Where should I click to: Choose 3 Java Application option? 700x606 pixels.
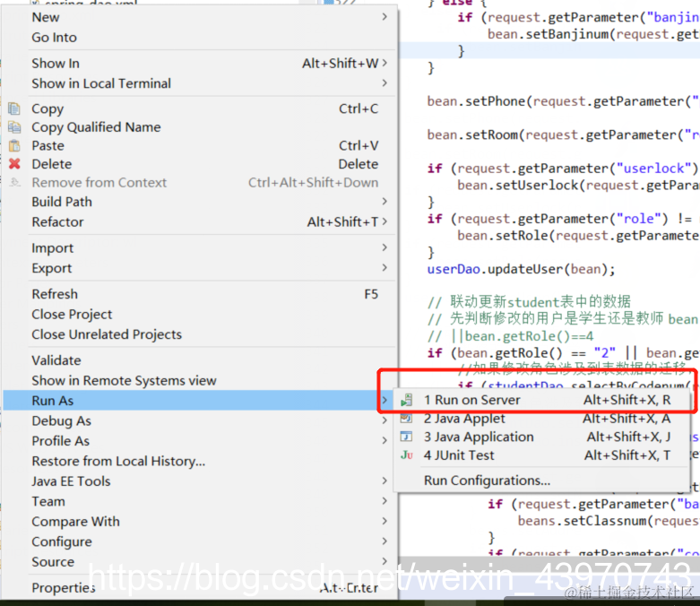coord(541,437)
